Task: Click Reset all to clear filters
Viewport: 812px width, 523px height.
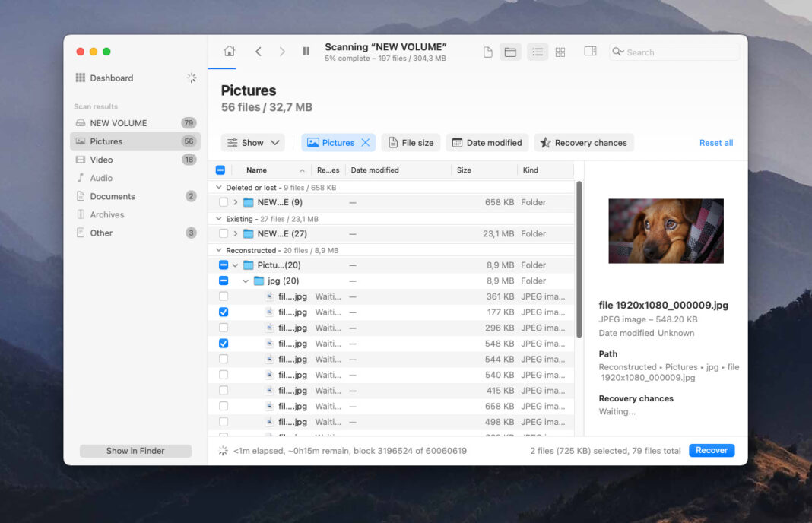Action: [x=715, y=142]
